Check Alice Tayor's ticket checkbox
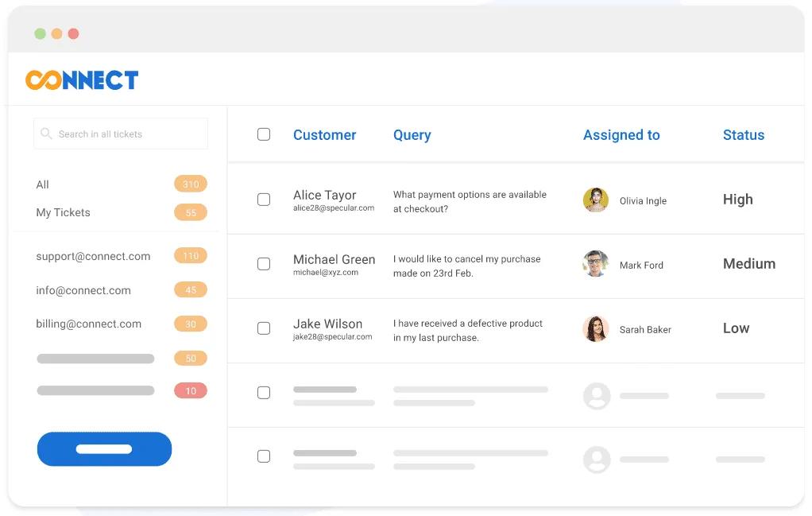Screen dimensions: 812x516 (264, 200)
